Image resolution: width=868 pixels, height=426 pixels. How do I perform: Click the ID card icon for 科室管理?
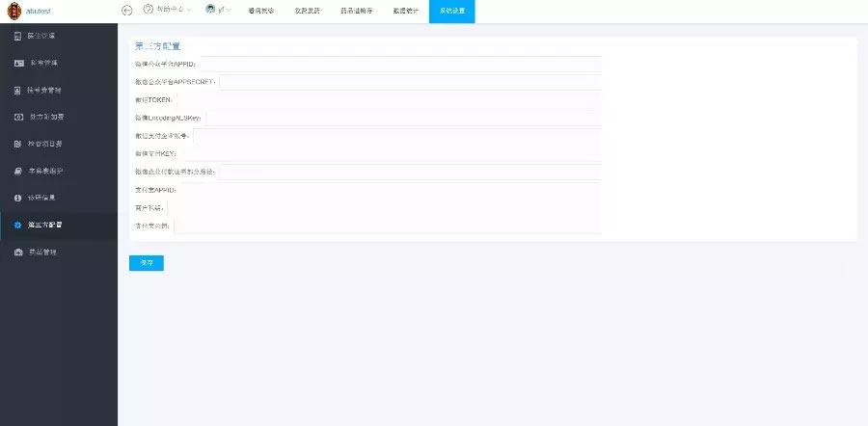17,63
